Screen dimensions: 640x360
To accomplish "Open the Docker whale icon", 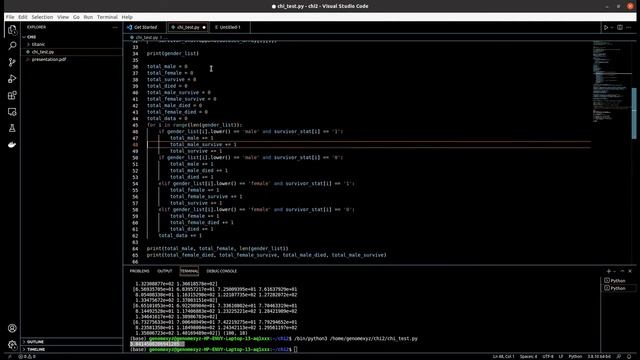I will (x=12, y=145).
